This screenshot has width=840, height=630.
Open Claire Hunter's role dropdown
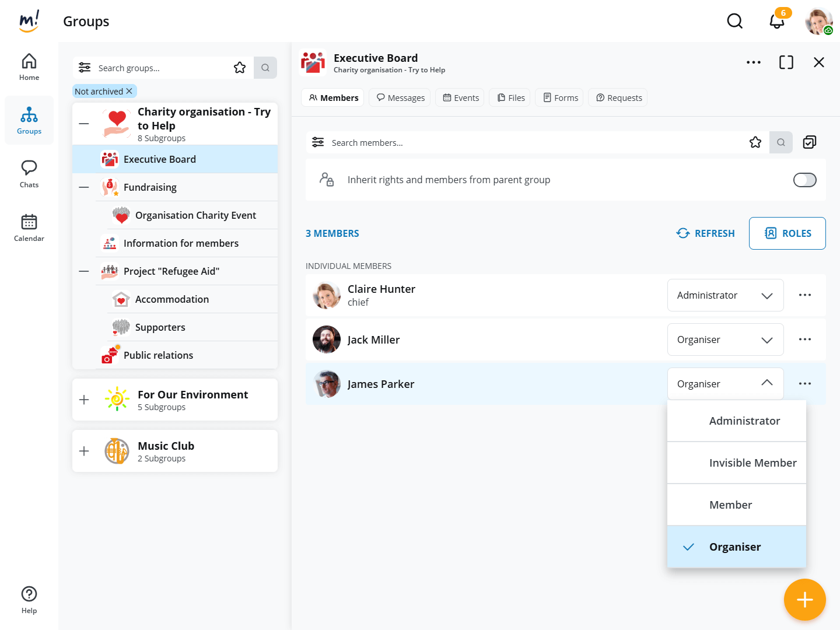coord(725,295)
